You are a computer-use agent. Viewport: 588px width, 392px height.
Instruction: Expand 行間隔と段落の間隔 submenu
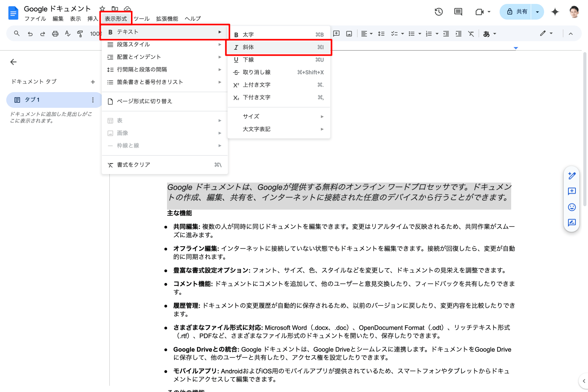[165, 69]
